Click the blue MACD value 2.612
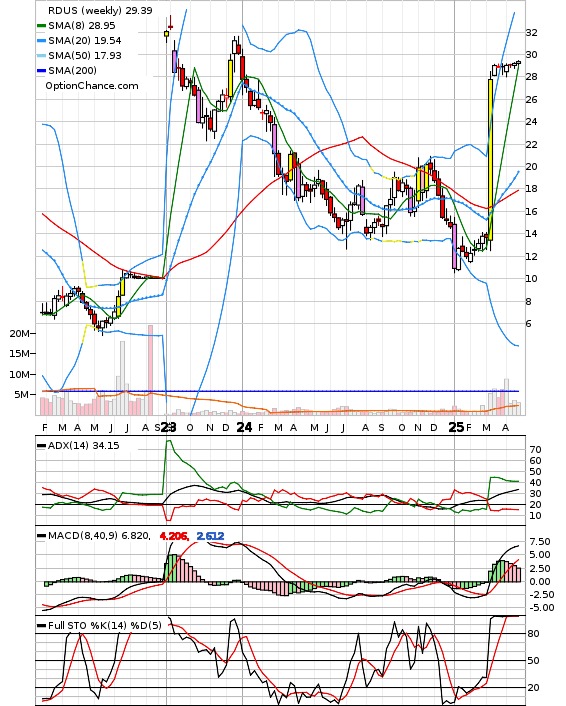Image resolution: width=566 pixels, height=706 pixels. click(x=210, y=536)
